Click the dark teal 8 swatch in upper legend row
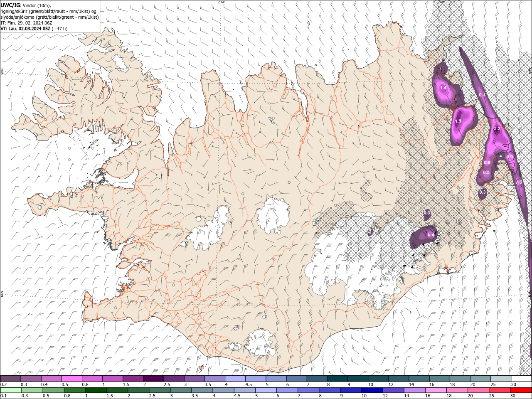The width and height of the screenshot is (532, 399). (x=337, y=379)
